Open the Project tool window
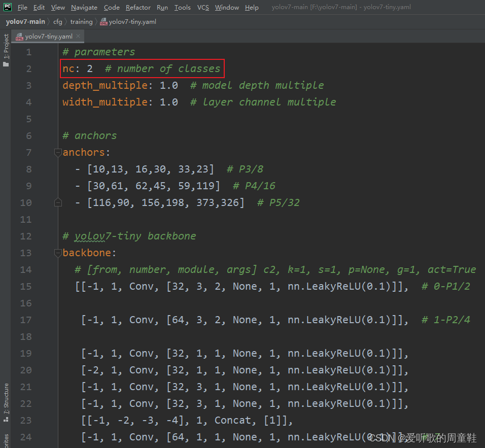 click(6, 50)
